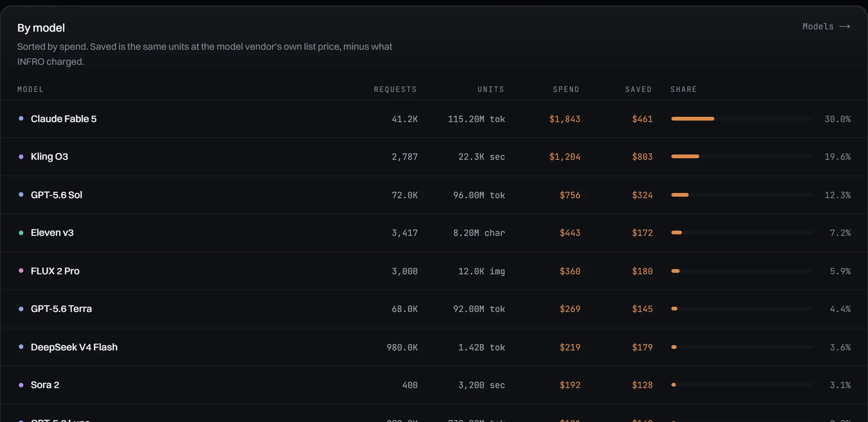Screen dimensions: 868x422
Task: Click the MODEL column header
Action: coord(30,89)
